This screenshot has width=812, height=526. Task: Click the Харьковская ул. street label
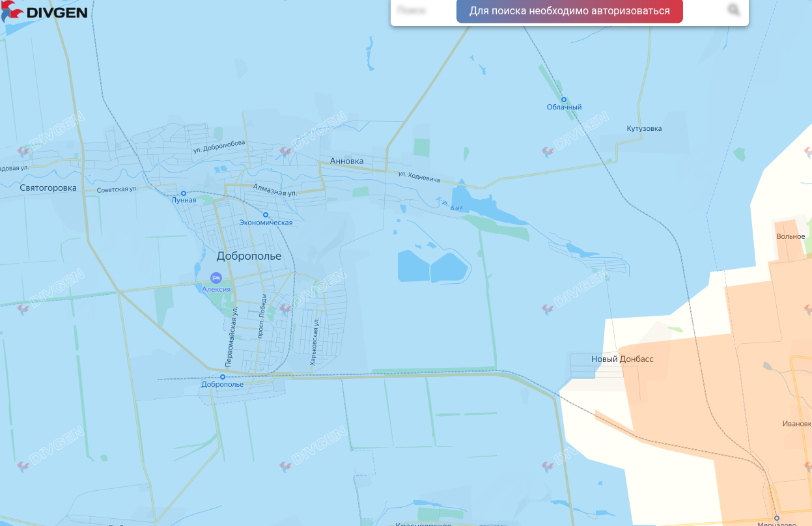tap(313, 342)
